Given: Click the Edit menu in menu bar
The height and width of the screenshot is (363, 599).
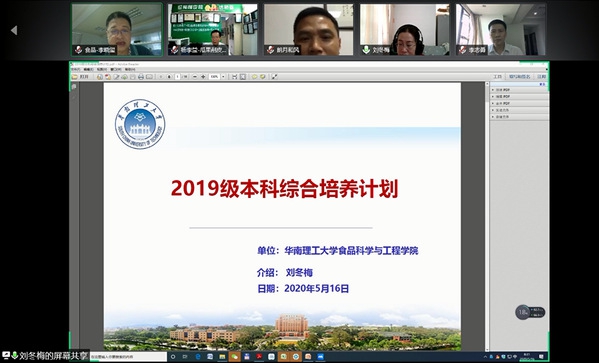Looking at the screenshot, I should pyautogui.click(x=88, y=70).
